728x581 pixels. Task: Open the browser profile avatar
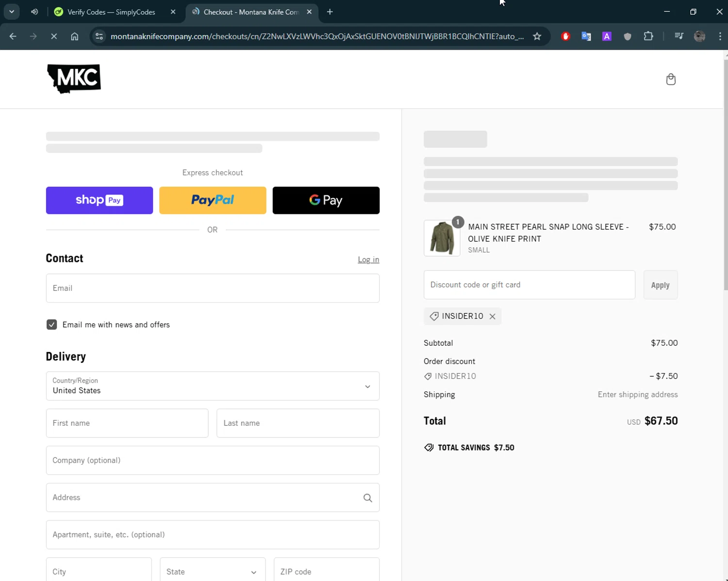[x=699, y=36]
